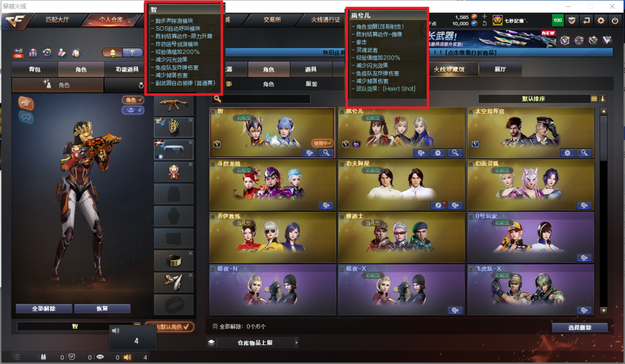The width and height of the screenshot is (625, 364).
Task: Click the speaker volume icon in status bar
Action: pyautogui.click(x=127, y=357)
